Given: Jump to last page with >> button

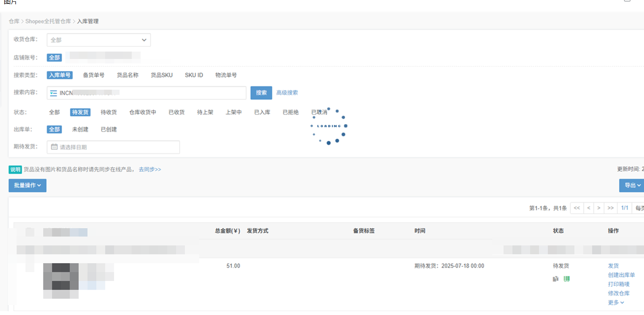Looking at the screenshot, I should coord(611,208).
